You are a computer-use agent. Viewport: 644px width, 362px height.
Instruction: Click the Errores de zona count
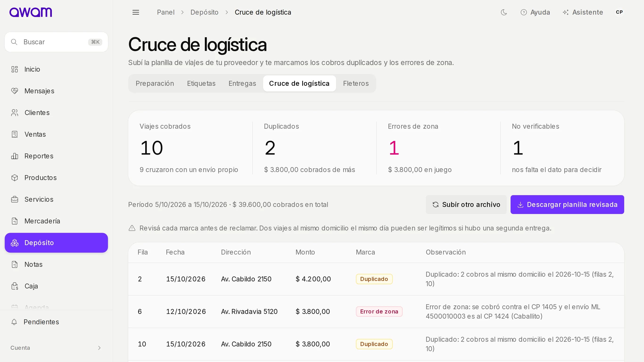point(394,148)
